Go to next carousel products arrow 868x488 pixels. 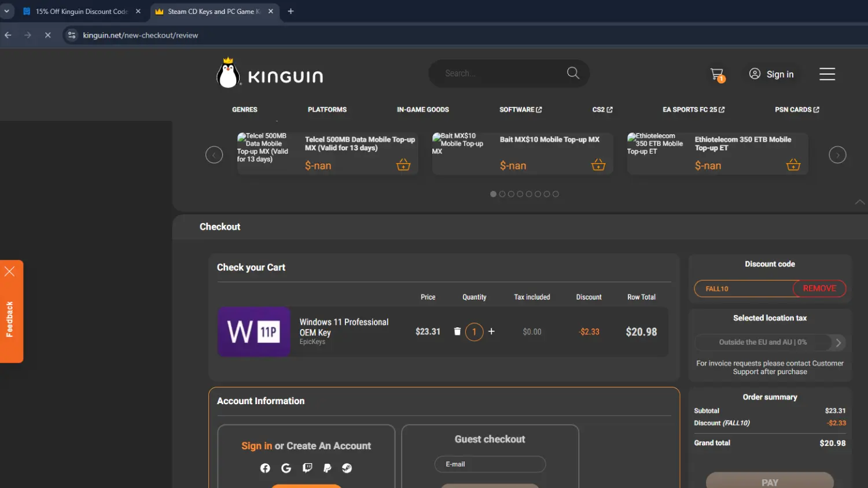[837, 155]
